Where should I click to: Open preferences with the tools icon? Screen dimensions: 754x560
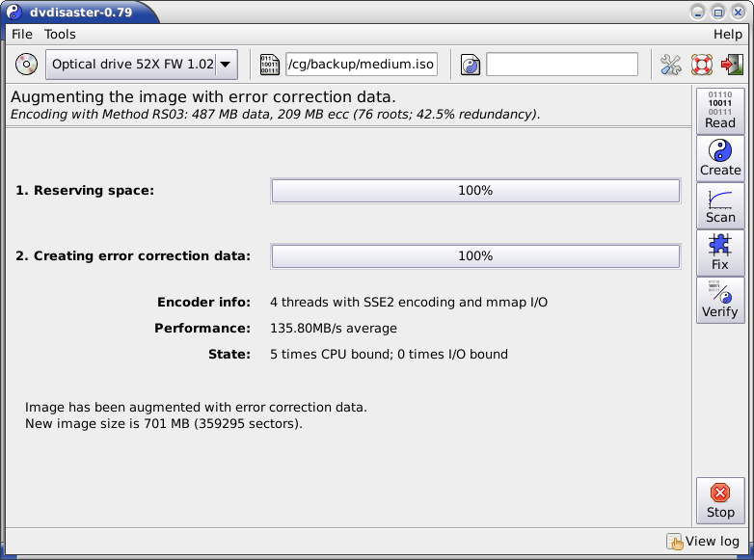671,65
